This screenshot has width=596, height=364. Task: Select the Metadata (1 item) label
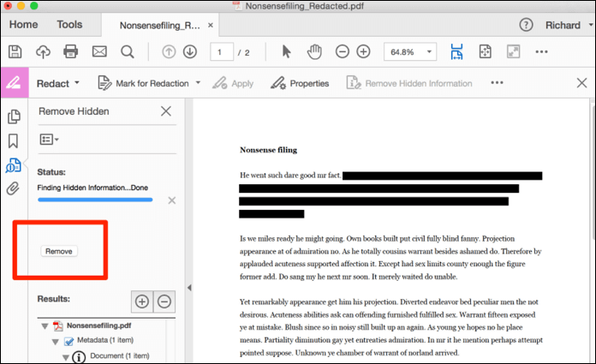click(105, 340)
